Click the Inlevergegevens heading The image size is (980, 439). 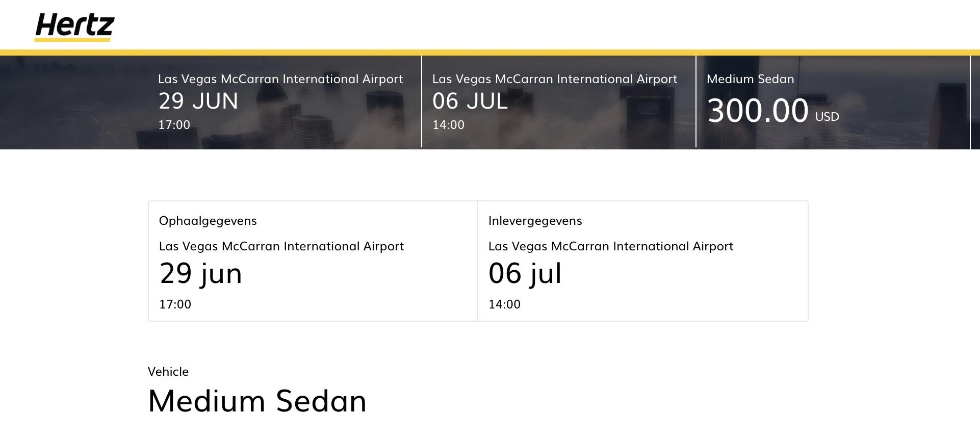click(x=535, y=221)
